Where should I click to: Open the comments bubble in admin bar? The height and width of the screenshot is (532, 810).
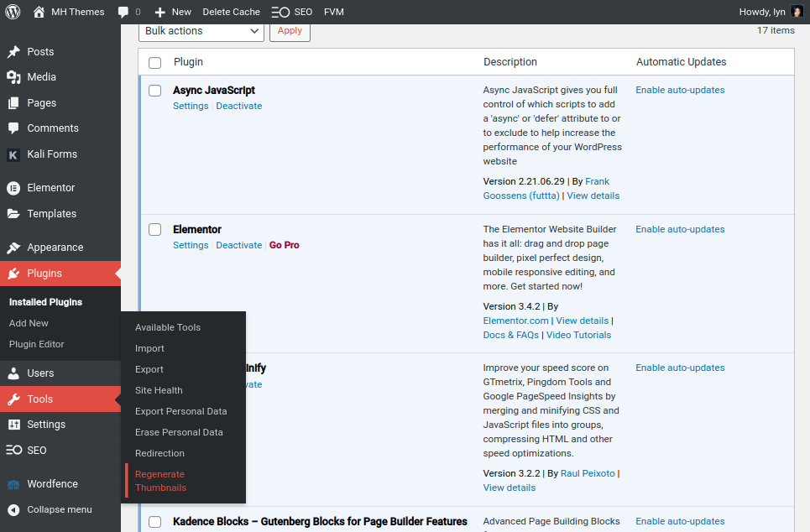click(x=123, y=12)
